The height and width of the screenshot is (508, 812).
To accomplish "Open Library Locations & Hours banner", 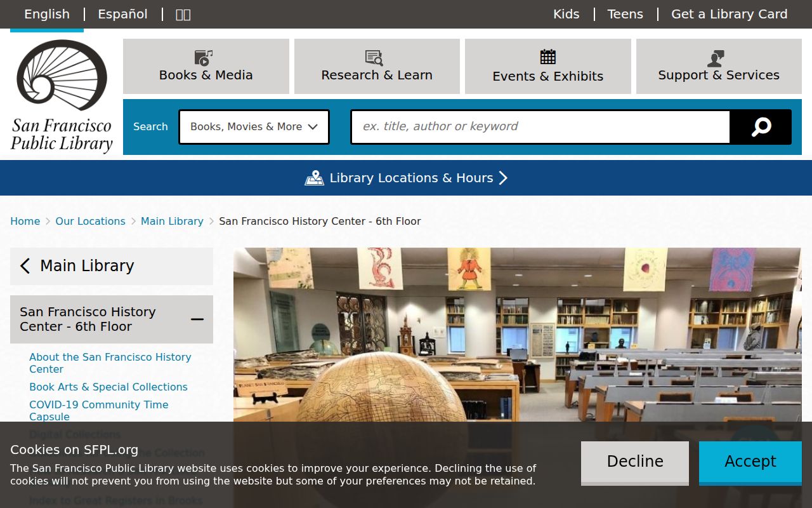I will 406,178.
